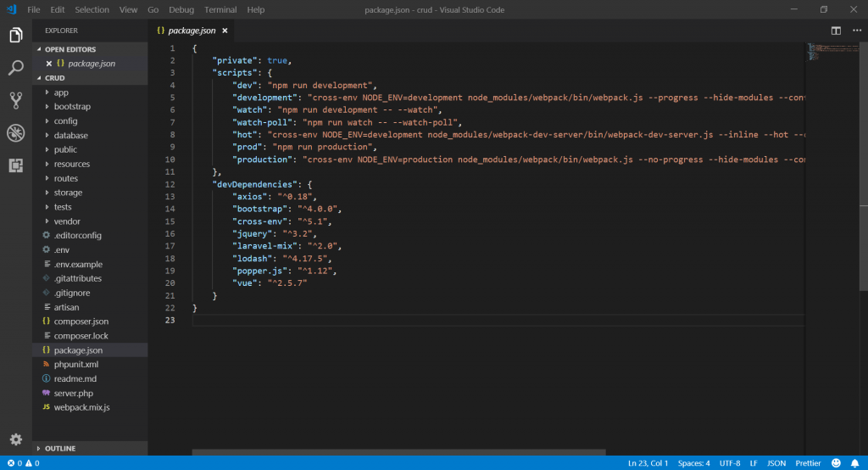Image resolution: width=868 pixels, height=470 pixels.
Task: Click Prettier in the status bar
Action: tap(808, 463)
